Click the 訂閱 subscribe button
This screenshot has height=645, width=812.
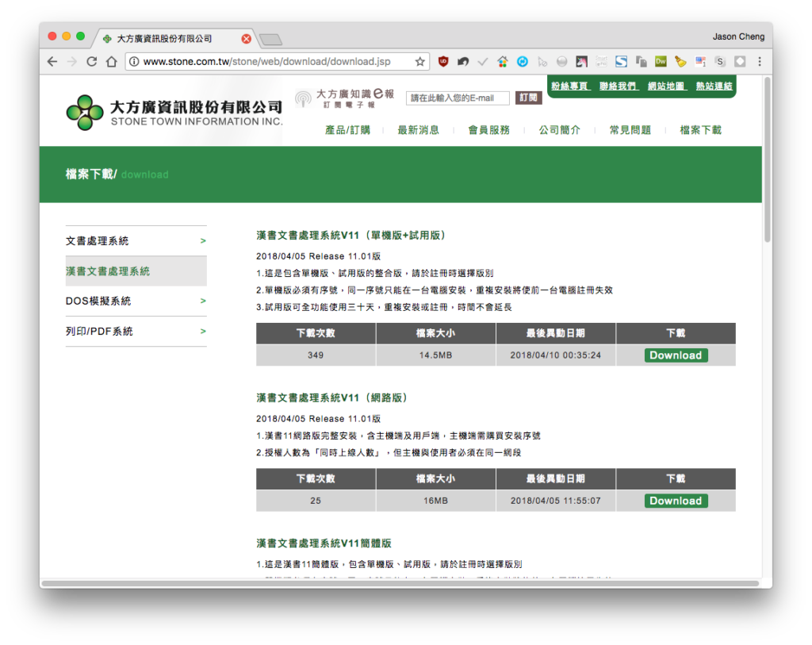528,98
